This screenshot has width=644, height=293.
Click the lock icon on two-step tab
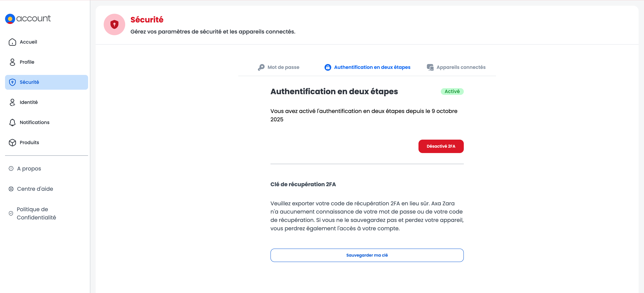[328, 67]
